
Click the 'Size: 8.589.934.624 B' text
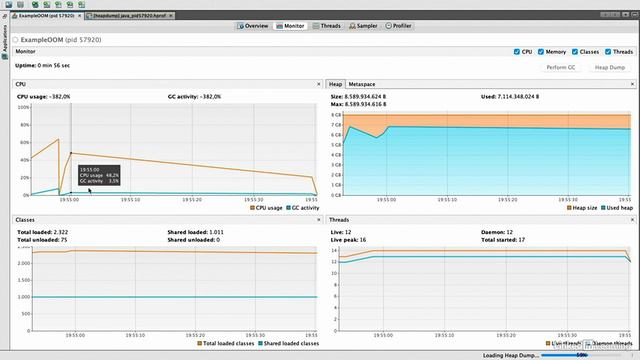click(358, 97)
